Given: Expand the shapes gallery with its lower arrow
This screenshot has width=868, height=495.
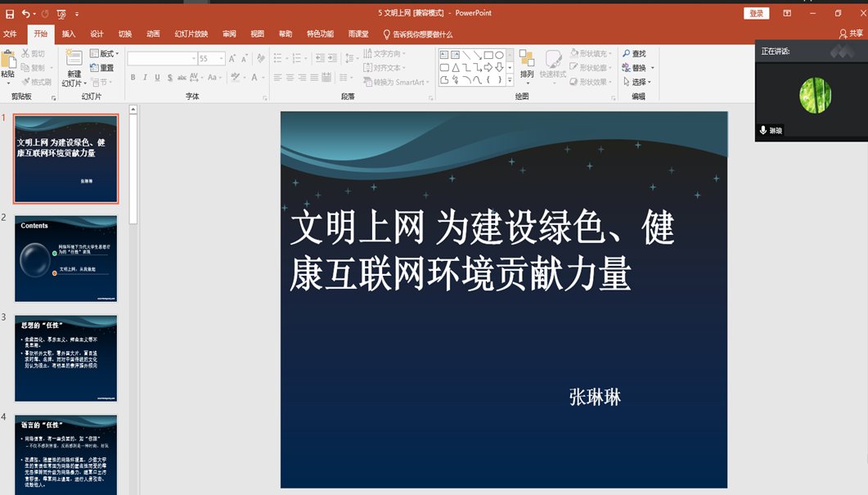Looking at the screenshot, I should (510, 79).
